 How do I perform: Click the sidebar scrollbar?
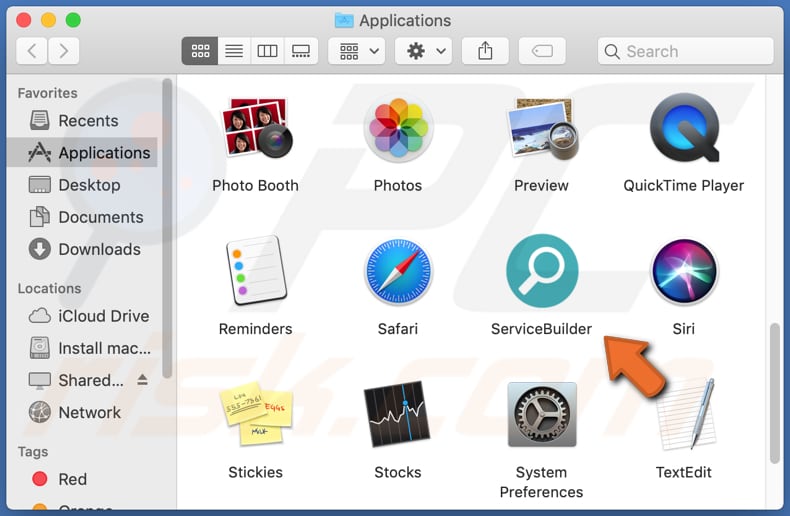point(167,228)
